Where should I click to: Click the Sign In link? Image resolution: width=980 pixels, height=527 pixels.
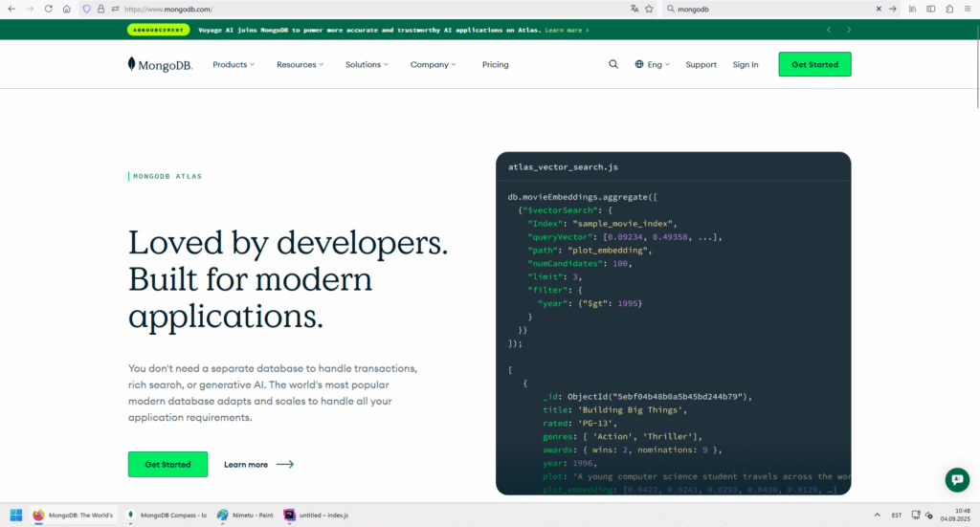click(x=745, y=64)
